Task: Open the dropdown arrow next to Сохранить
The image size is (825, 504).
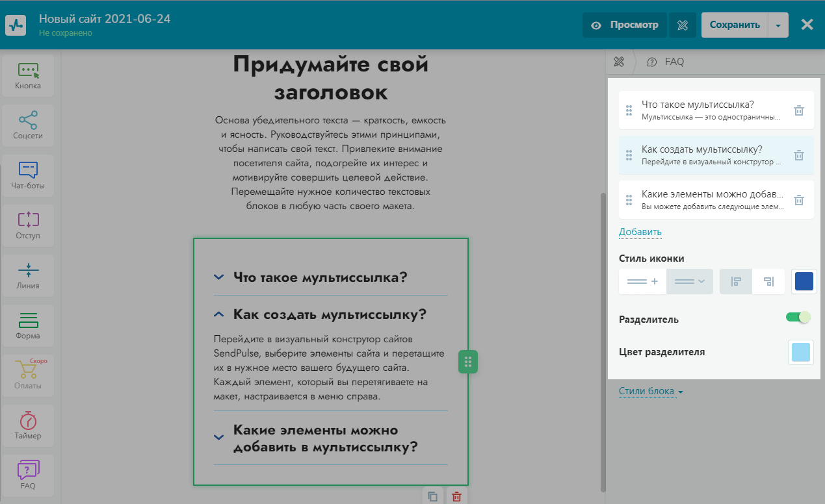Action: coord(778,25)
